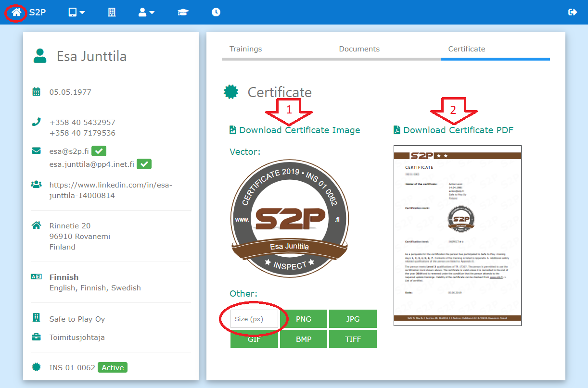Click the verified check next to esa.junttila@pp4.inet.fi

(x=144, y=164)
